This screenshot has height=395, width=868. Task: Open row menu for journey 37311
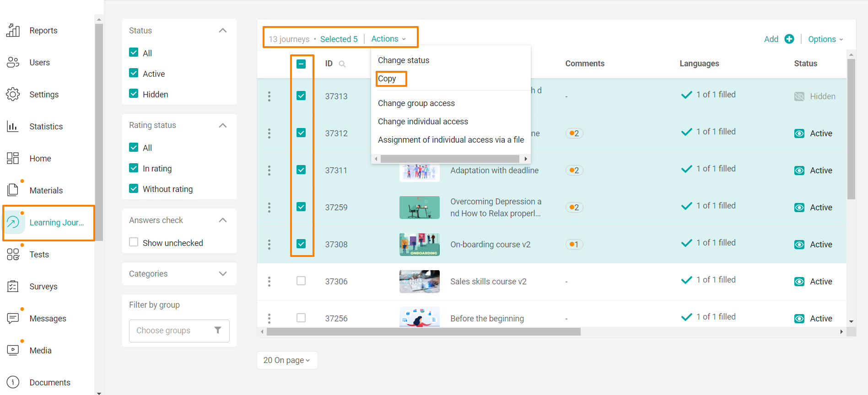click(269, 170)
